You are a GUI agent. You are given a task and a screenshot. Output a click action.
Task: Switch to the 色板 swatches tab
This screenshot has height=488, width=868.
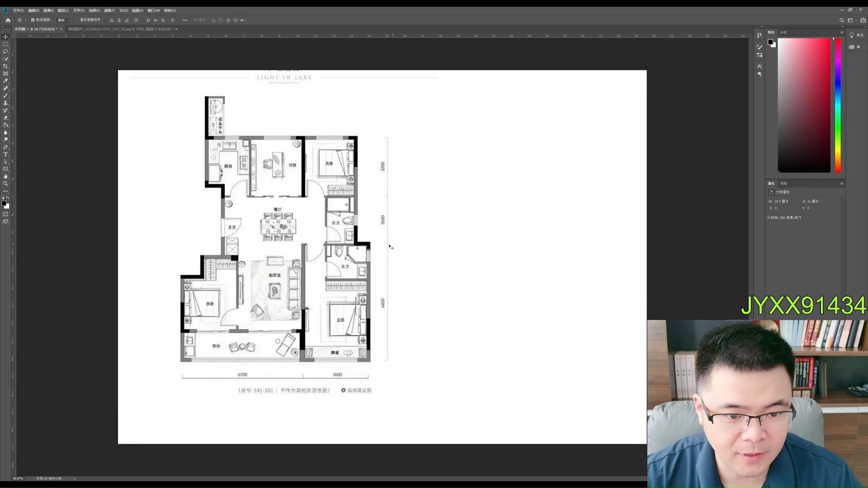(783, 33)
